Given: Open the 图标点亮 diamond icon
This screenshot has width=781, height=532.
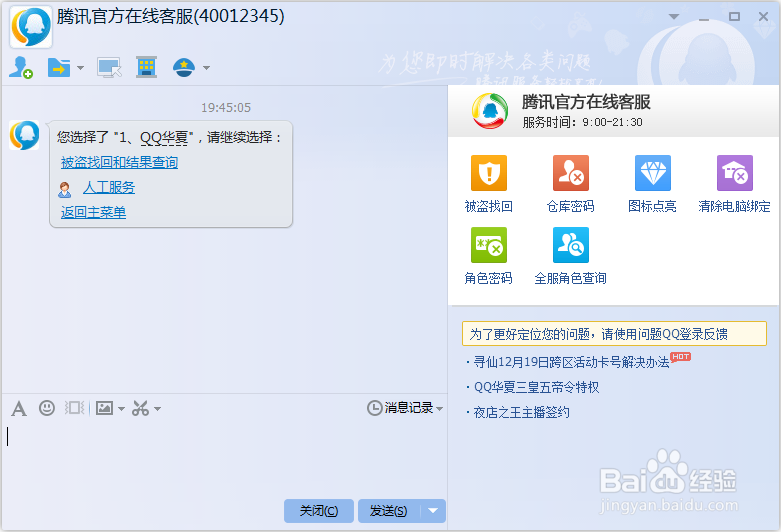Looking at the screenshot, I should tap(652, 173).
